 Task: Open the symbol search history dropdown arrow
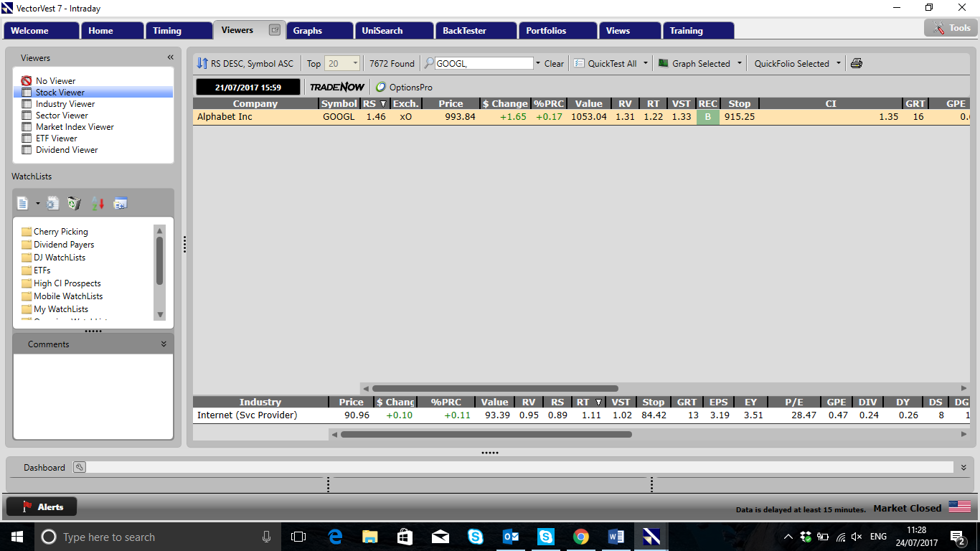538,63
